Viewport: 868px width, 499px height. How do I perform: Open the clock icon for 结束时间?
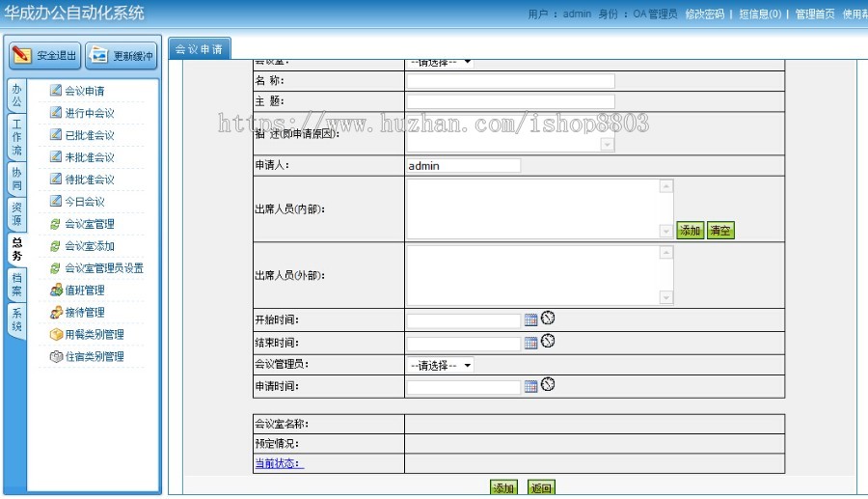[548, 341]
